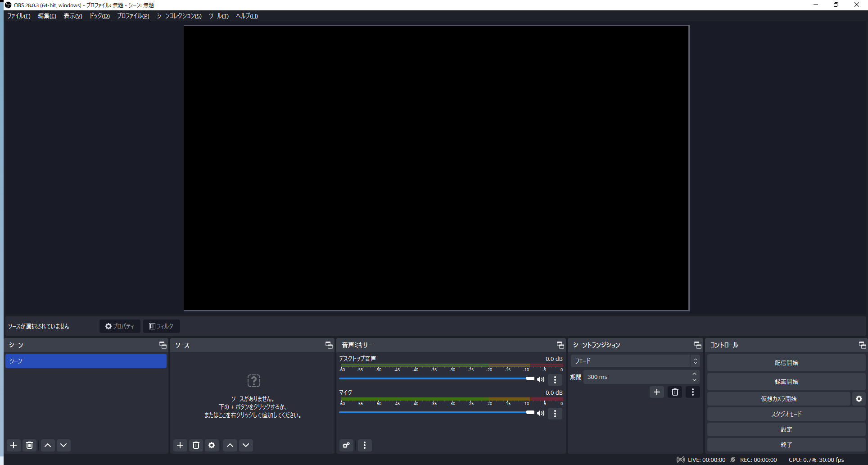Open the ツール menu
Viewport: 868px width, 465px height.
218,16
